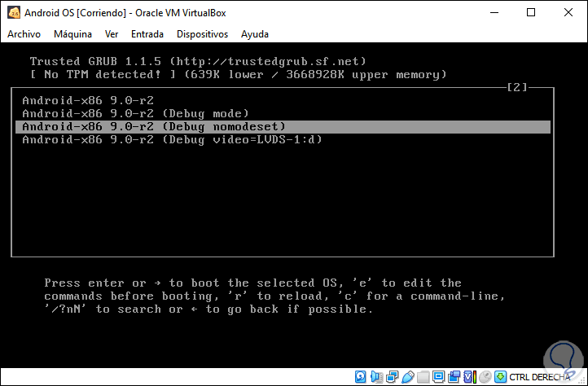Open the Dispositivos menu
This screenshot has height=386, width=588.
(203, 34)
